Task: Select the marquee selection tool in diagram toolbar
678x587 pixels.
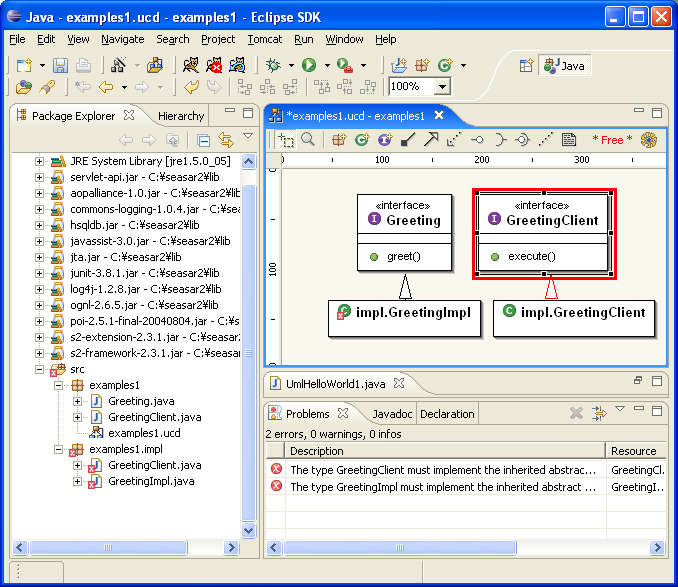Action: coord(286,140)
